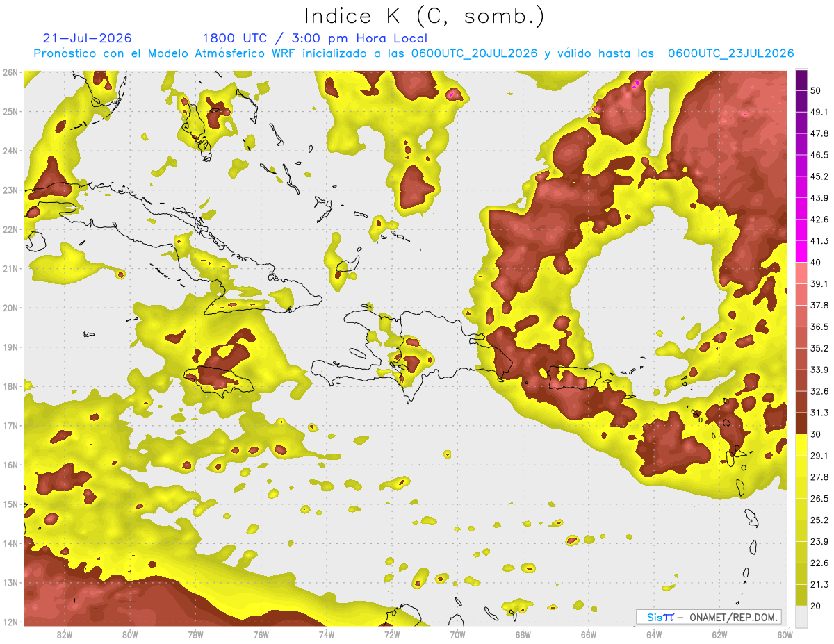Click the color scale value '40'
The width and height of the screenshot is (834, 644).
click(817, 262)
